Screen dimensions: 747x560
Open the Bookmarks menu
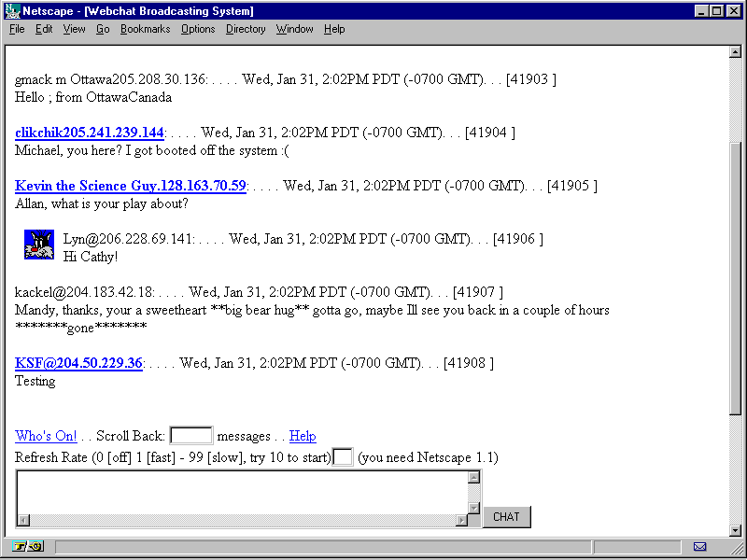145,29
